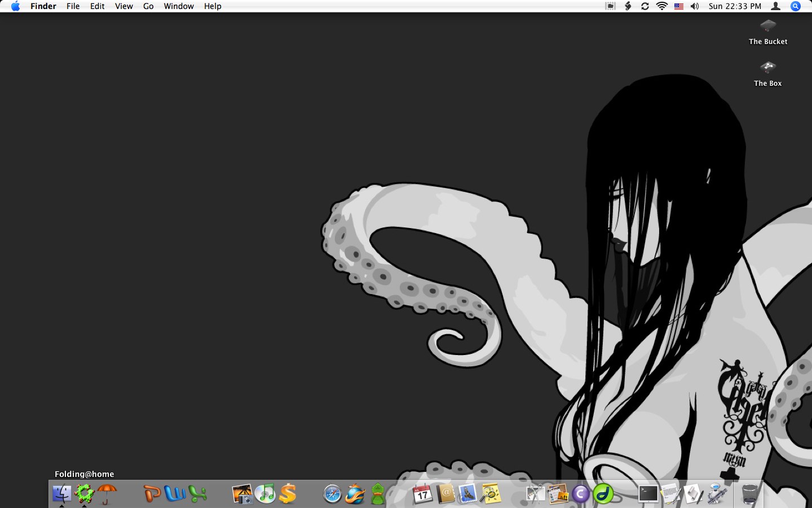
Task: Open Terminal from the Dock
Action: [x=648, y=494]
